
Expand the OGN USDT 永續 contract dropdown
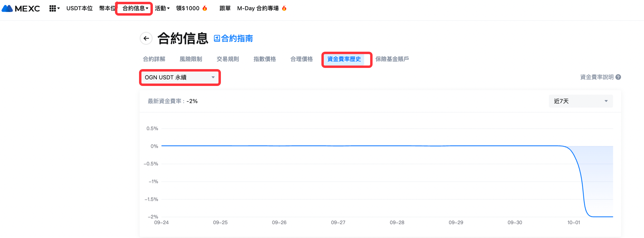(180, 78)
